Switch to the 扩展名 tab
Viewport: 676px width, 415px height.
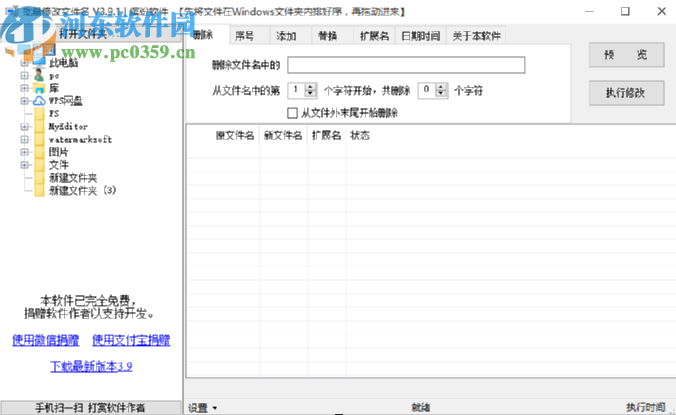[374, 36]
